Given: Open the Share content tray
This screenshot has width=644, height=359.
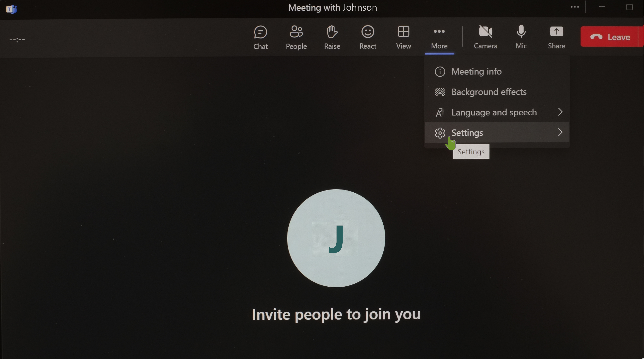Looking at the screenshot, I should click(x=556, y=38).
